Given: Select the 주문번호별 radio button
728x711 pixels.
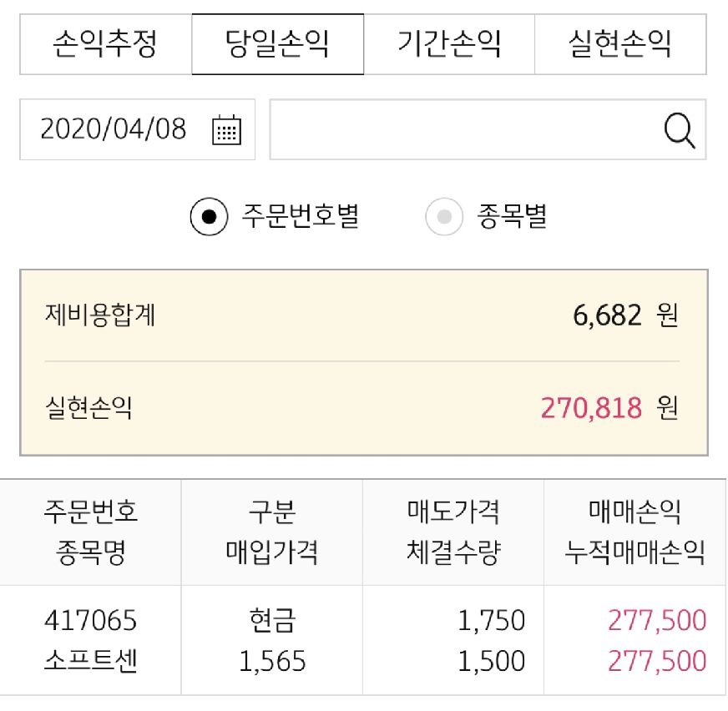Looking at the screenshot, I should [x=209, y=217].
